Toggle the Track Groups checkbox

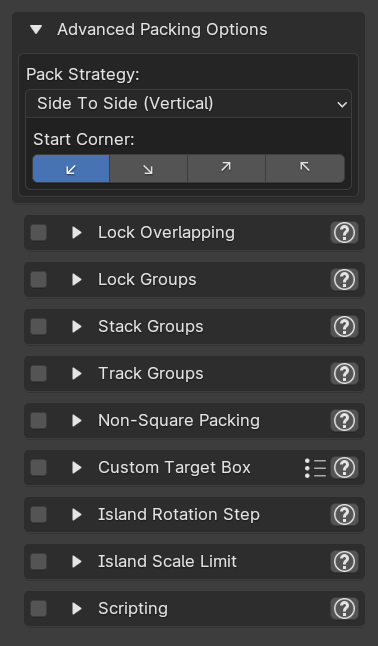pyautogui.click(x=39, y=374)
